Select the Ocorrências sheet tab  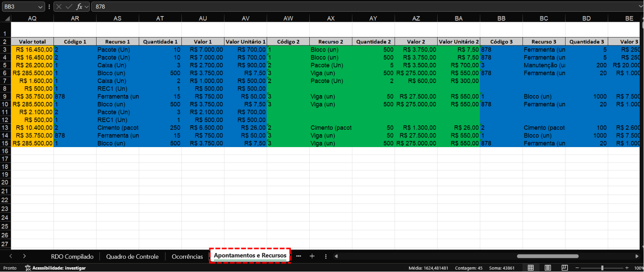click(187, 257)
